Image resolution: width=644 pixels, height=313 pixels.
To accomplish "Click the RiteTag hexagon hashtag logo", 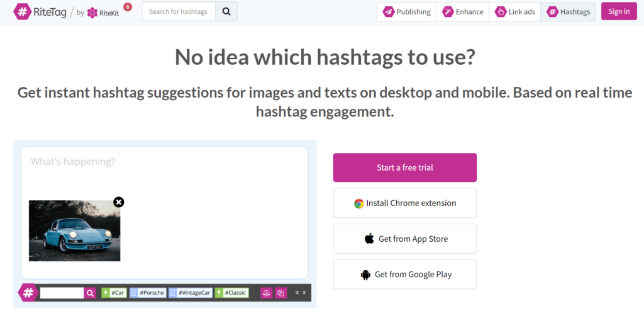I will (x=23, y=11).
